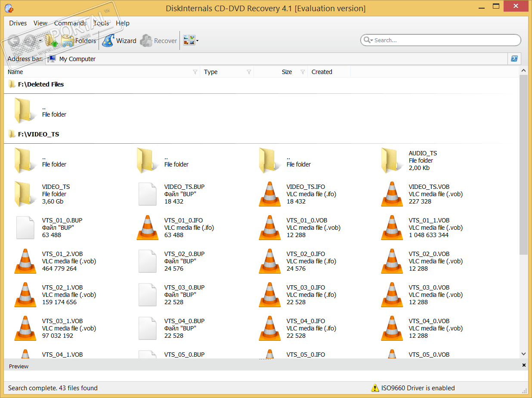The width and height of the screenshot is (532, 398).
Task: Select the VTS_01_0.BUP file
Action: (48, 228)
